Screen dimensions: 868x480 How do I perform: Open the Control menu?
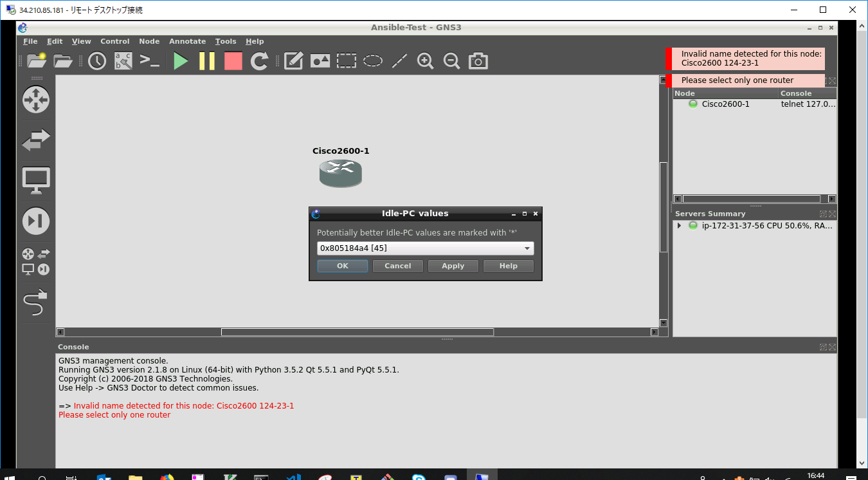pyautogui.click(x=115, y=41)
